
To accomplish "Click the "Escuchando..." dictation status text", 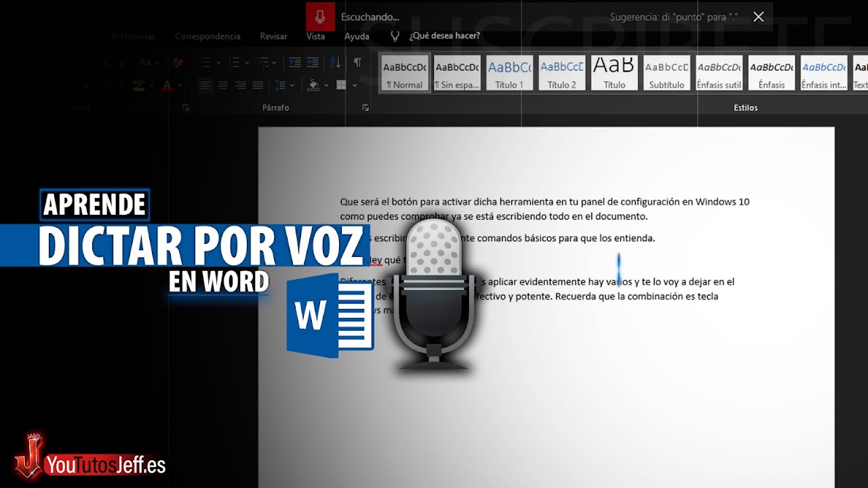I will tap(370, 17).
